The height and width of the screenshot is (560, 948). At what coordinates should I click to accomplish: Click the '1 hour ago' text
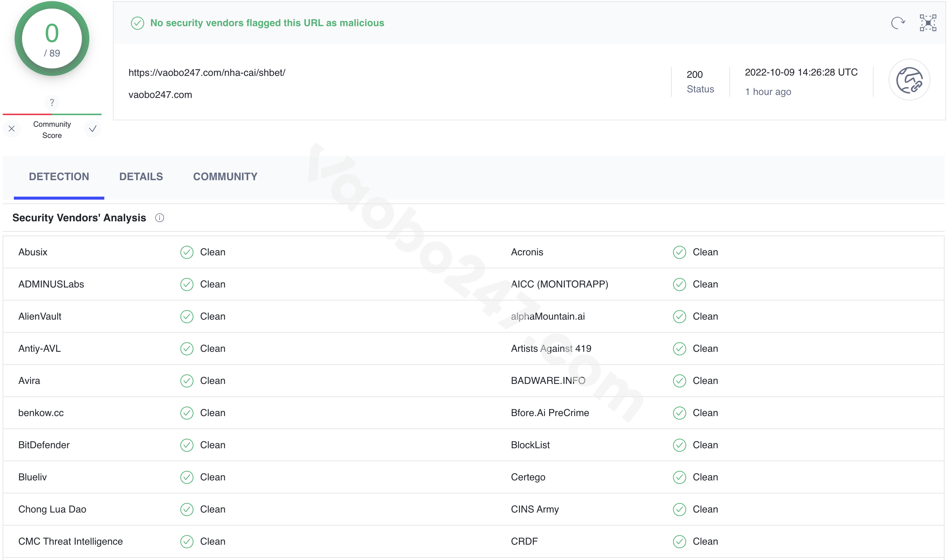(x=768, y=92)
